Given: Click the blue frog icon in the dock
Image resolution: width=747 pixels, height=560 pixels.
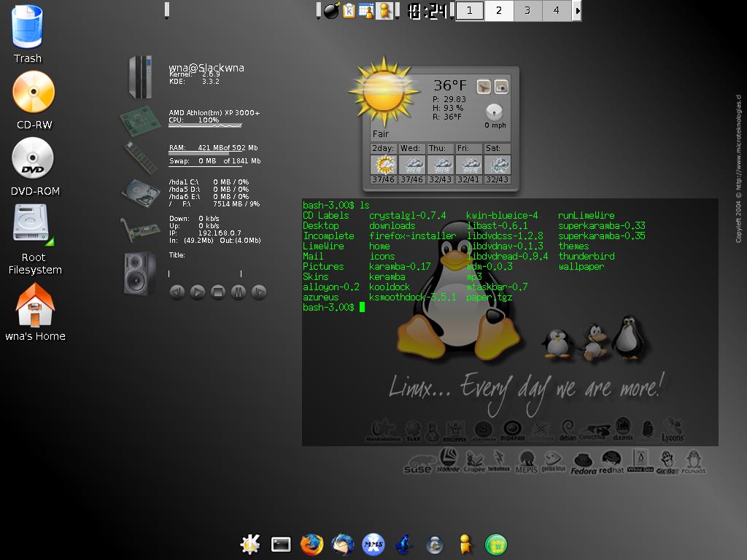Looking at the screenshot, I should (403, 544).
